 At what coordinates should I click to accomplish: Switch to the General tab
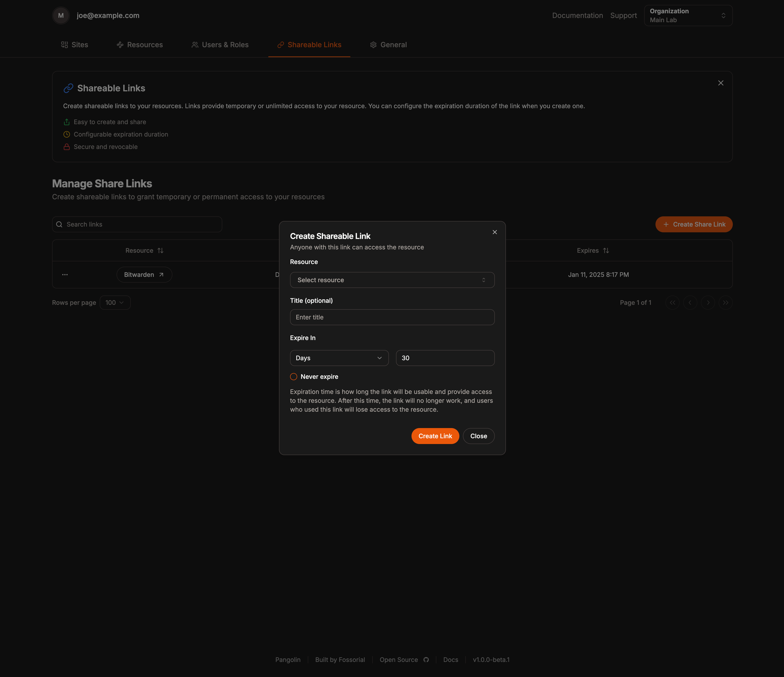pyautogui.click(x=389, y=45)
